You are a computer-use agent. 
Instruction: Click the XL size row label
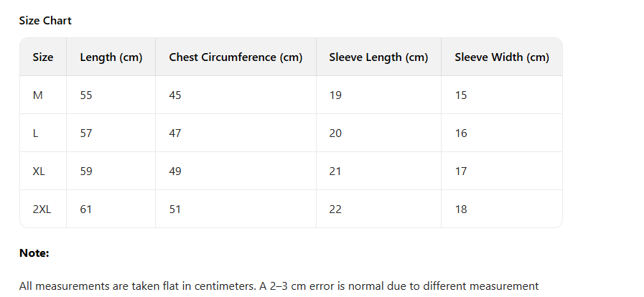point(39,171)
